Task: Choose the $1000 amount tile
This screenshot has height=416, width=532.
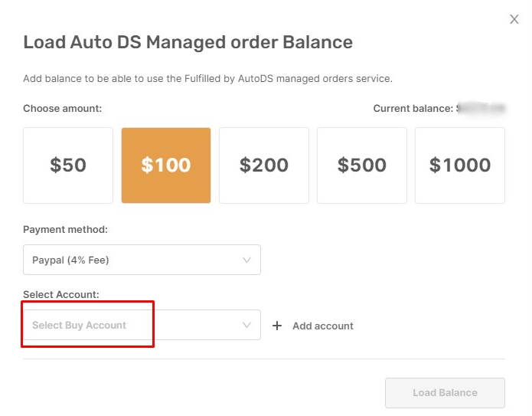Action: click(460, 165)
